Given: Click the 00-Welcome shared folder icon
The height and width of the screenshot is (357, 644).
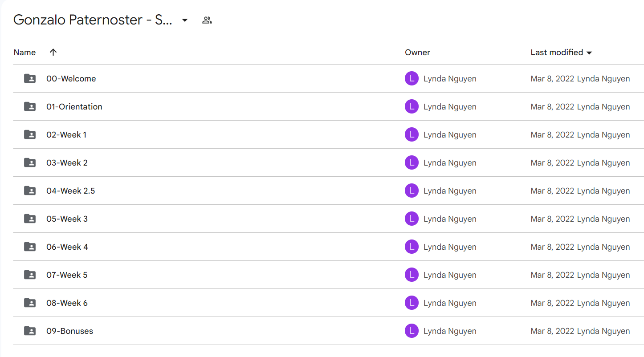Looking at the screenshot, I should (30, 78).
